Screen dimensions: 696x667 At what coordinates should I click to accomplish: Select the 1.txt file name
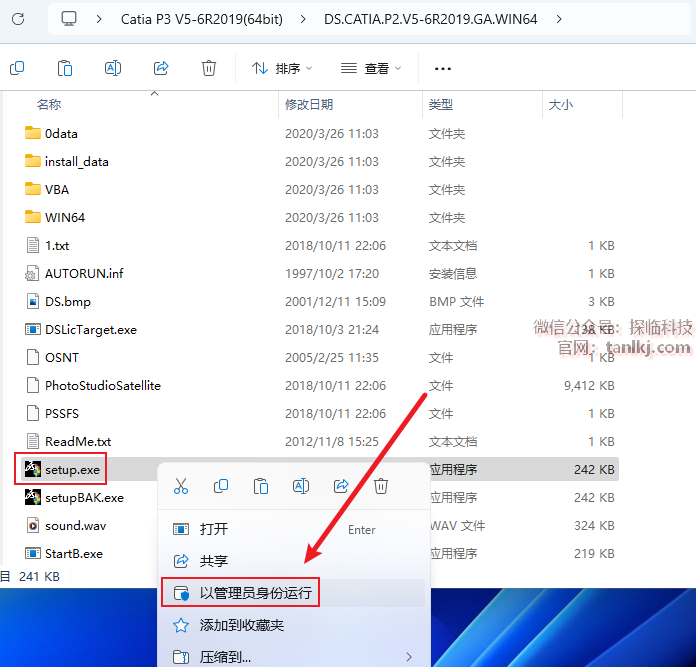[x=57, y=245]
